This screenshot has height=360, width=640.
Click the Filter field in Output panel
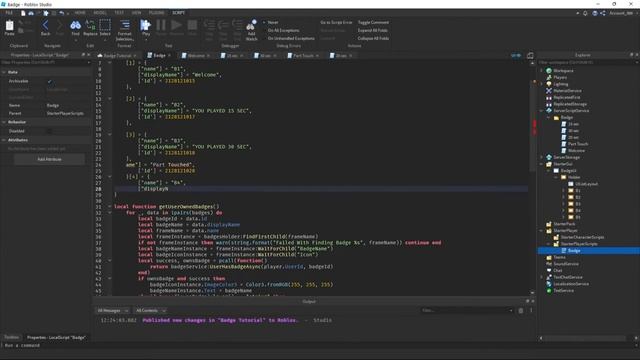pyautogui.click(x=467, y=311)
